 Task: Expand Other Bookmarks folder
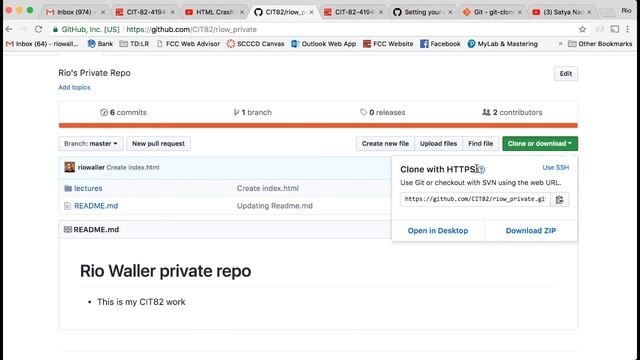pos(600,44)
